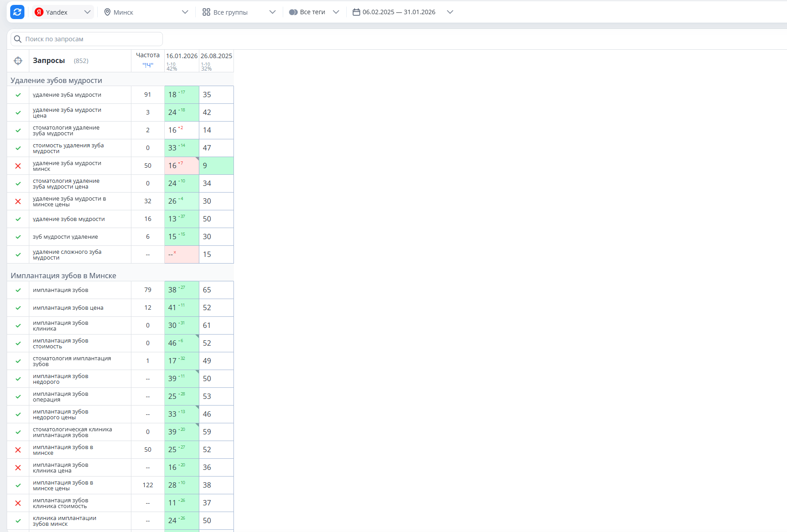Click the green position 9 cell on 26.08.2025
The image size is (787, 532).
[x=216, y=166]
